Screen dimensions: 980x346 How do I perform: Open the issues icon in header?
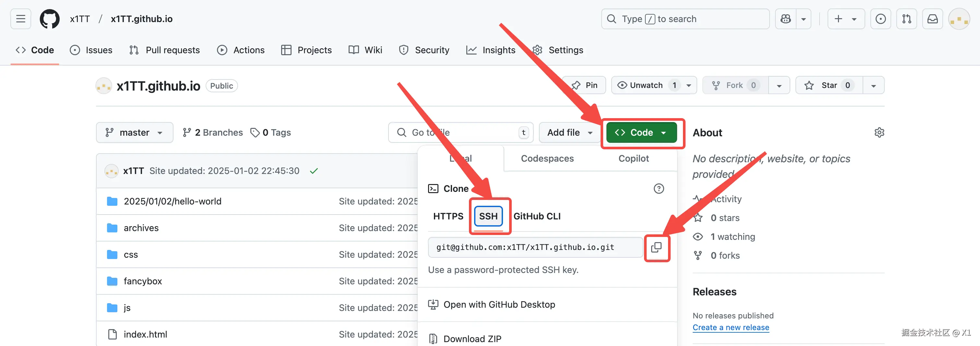pos(880,19)
